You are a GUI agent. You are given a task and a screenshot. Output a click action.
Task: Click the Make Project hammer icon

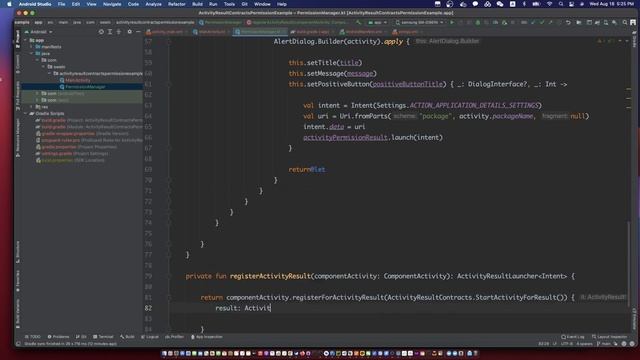(x=359, y=22)
